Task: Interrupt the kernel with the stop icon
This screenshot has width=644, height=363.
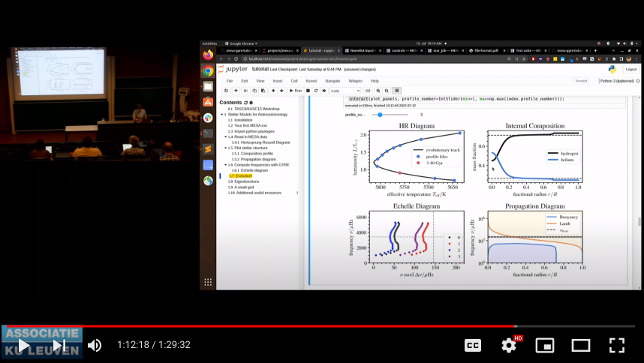Action: tap(308, 91)
